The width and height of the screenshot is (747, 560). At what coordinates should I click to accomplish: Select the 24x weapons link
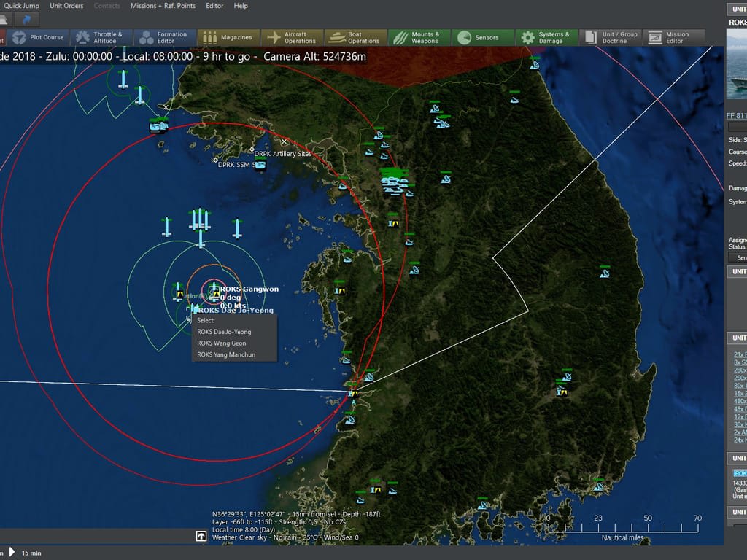point(740,440)
